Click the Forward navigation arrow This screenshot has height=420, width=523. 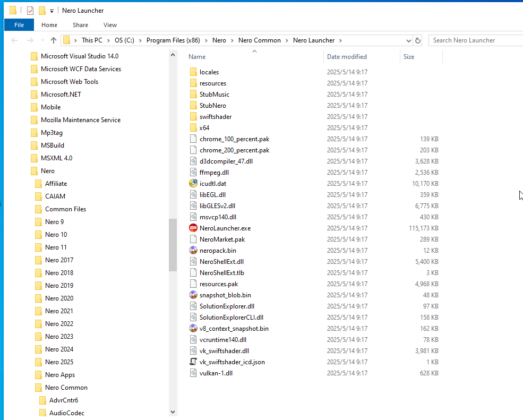coord(30,40)
